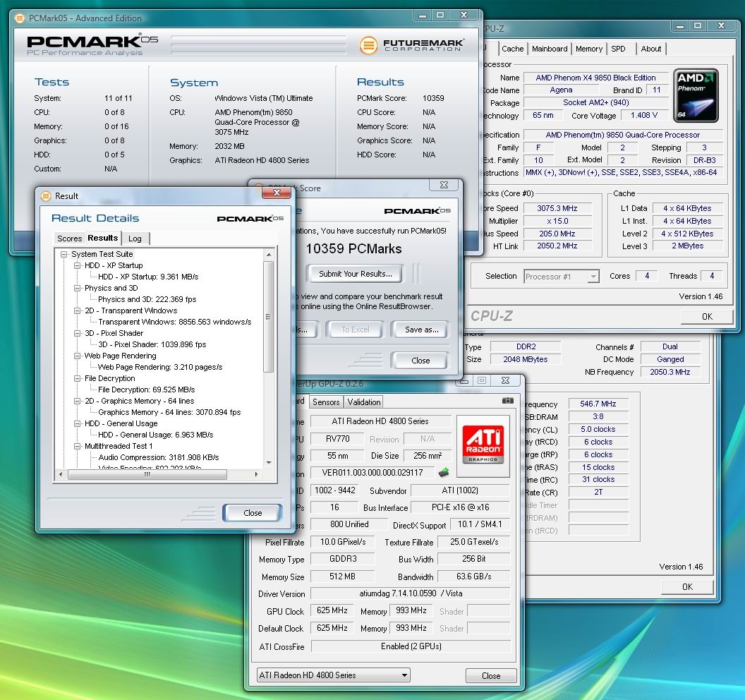The image size is (745, 700).
Task: Collapse the System Test Suite tree node
Action: [63, 254]
